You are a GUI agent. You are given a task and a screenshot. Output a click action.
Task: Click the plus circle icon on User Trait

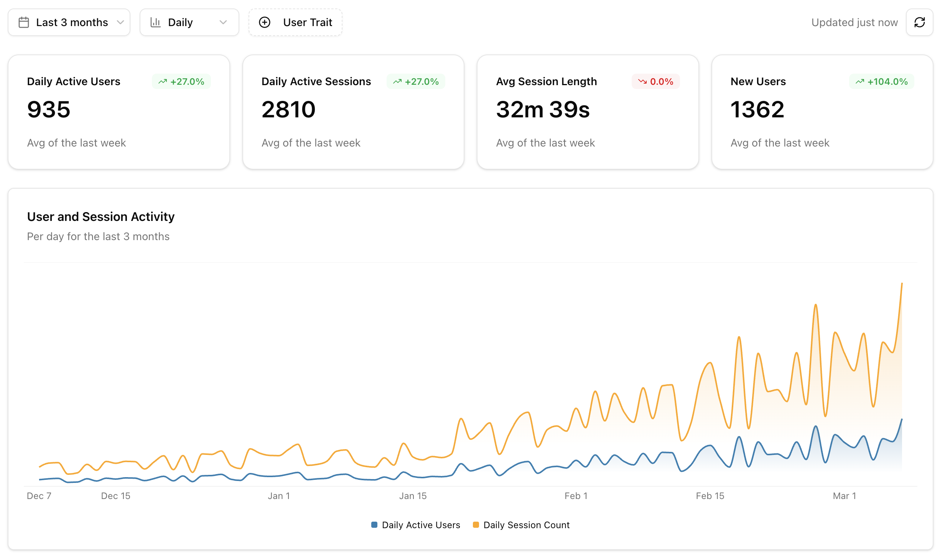click(265, 22)
